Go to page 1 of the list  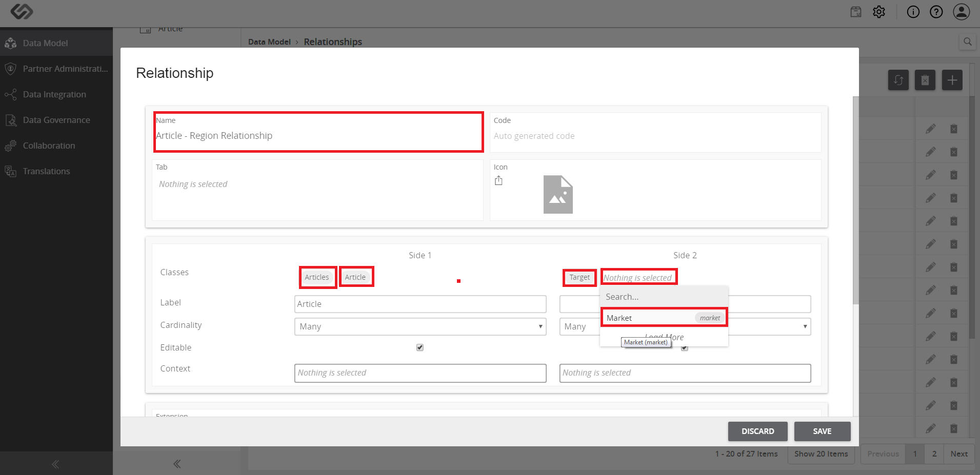point(915,454)
